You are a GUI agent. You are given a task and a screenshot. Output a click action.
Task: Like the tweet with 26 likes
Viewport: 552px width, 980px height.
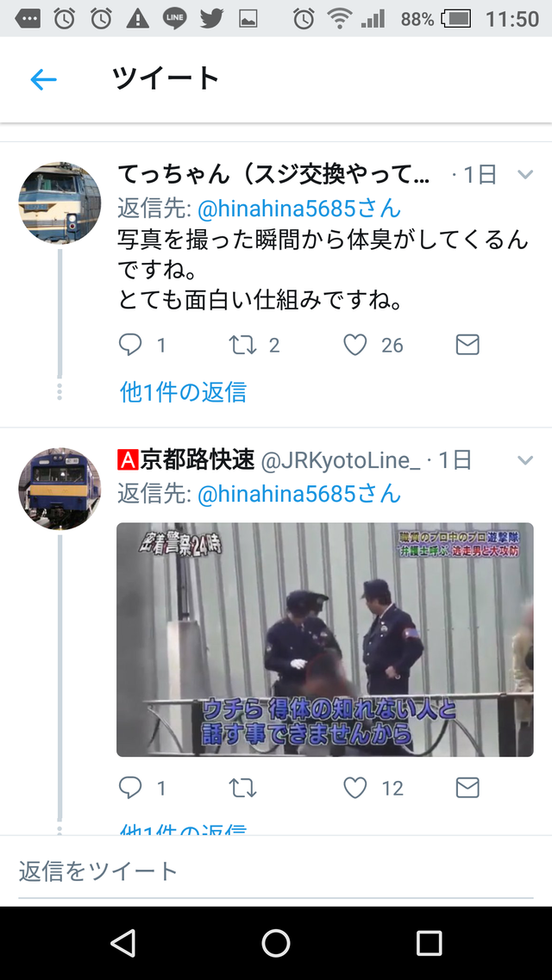click(355, 345)
